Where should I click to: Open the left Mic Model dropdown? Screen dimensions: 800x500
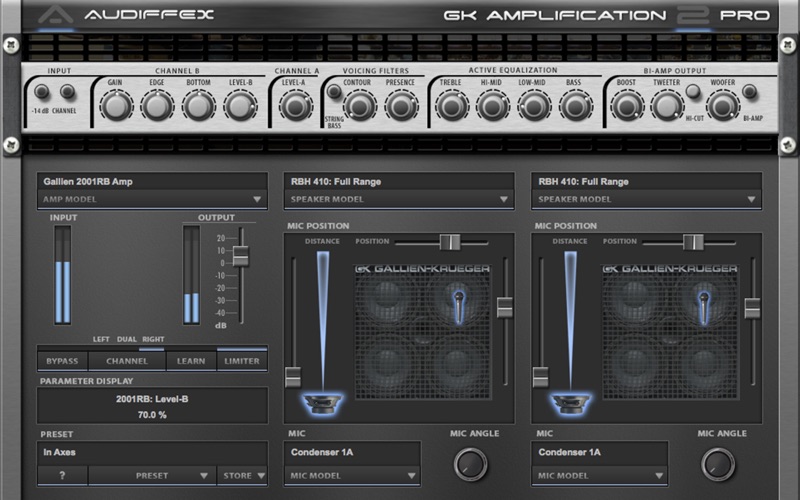click(352, 476)
